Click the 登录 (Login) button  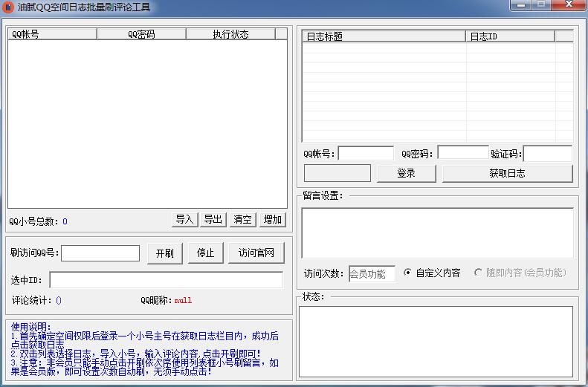406,173
